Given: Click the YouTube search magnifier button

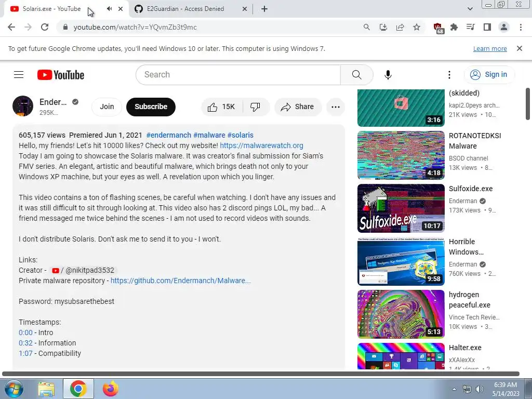Looking at the screenshot, I should click(x=356, y=75).
